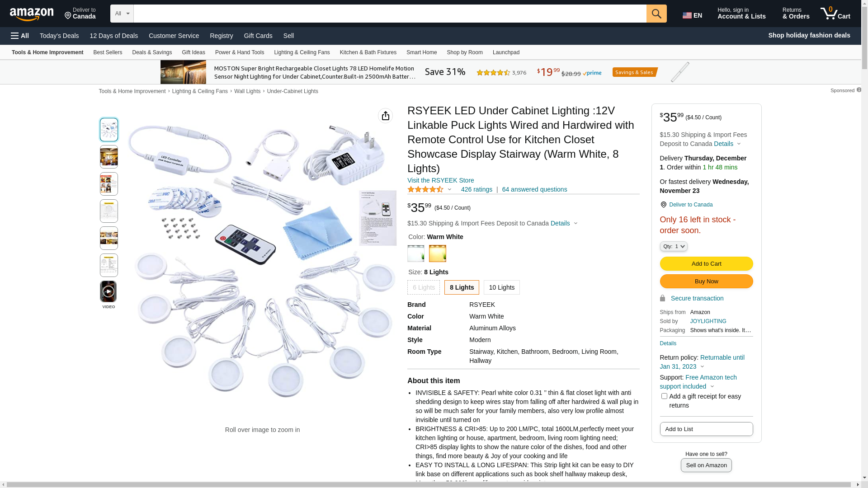
Task: Open the All hamburger menu
Action: click(20, 36)
